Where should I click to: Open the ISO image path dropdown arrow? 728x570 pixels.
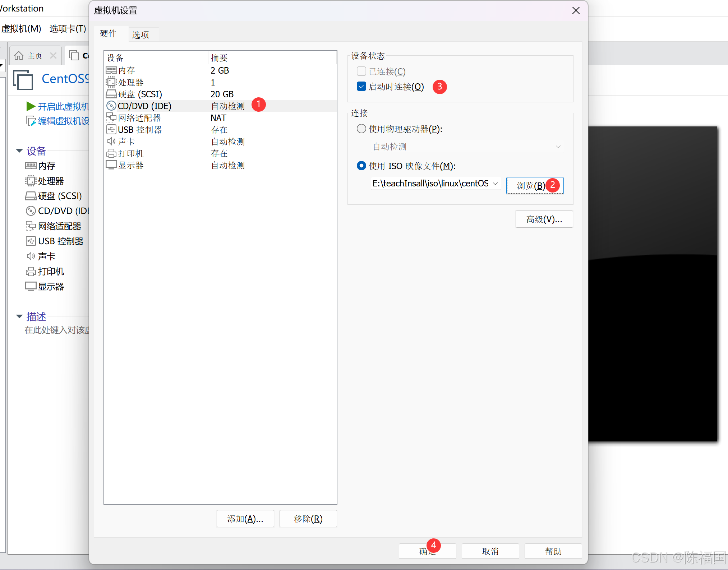[x=495, y=184]
